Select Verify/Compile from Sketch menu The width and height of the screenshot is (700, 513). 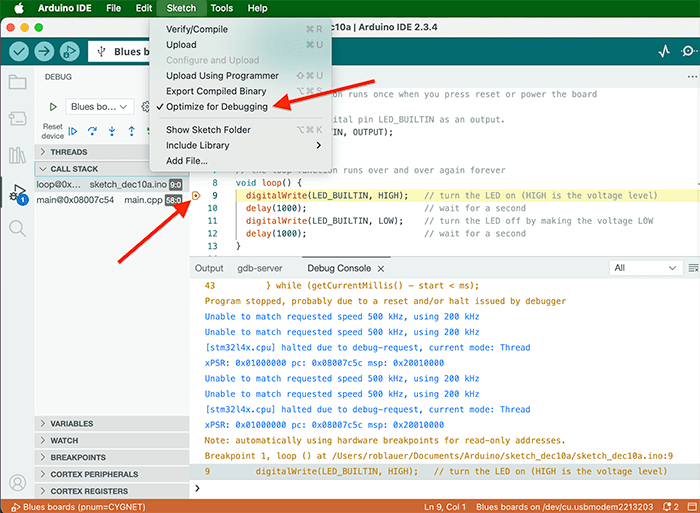click(x=243, y=29)
